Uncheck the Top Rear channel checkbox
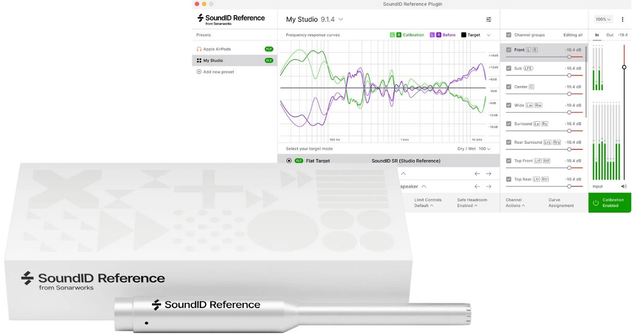 [x=509, y=180]
